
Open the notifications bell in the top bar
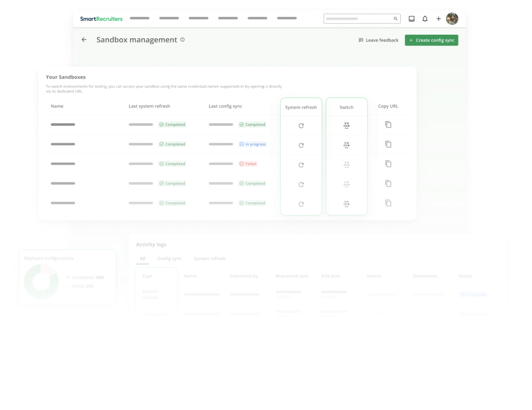(x=425, y=18)
